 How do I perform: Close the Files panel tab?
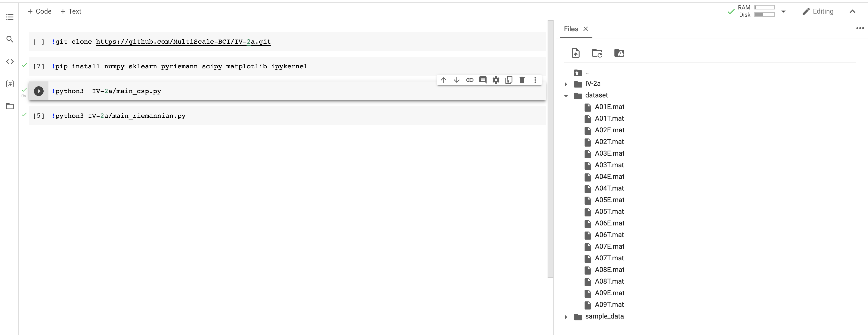click(x=586, y=29)
